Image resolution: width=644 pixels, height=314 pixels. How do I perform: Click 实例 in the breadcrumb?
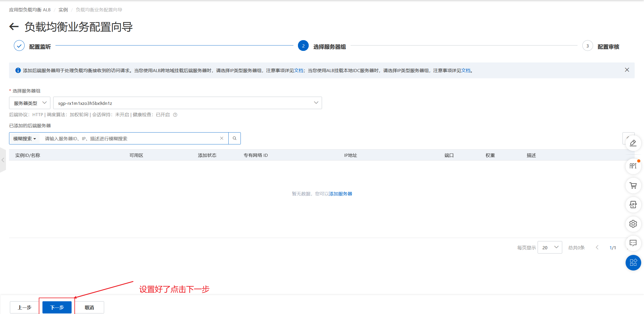pos(63,10)
